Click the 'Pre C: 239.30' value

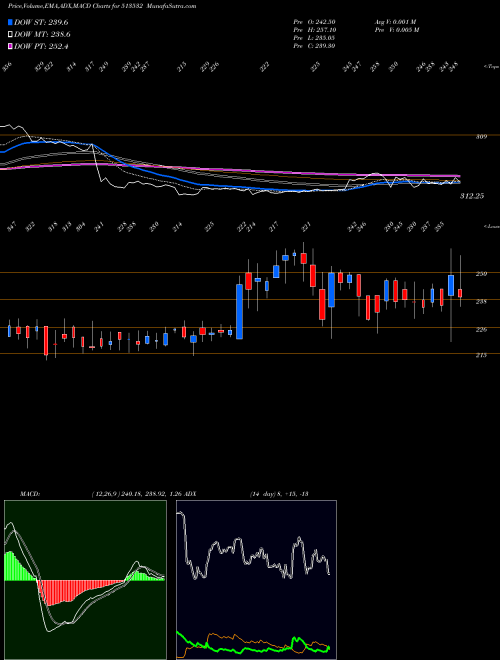[x=314, y=45]
